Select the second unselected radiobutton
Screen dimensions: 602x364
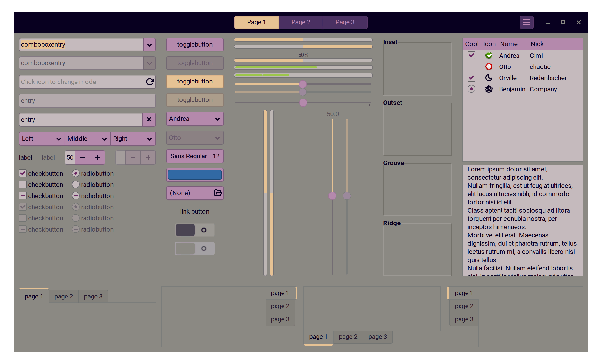(x=75, y=184)
